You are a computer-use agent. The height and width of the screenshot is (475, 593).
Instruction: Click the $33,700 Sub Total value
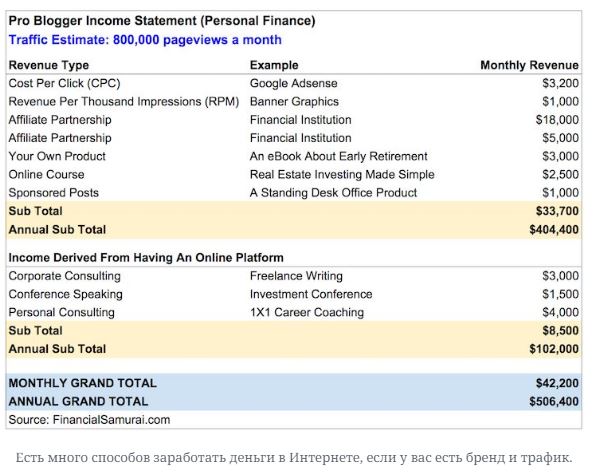[x=557, y=211]
